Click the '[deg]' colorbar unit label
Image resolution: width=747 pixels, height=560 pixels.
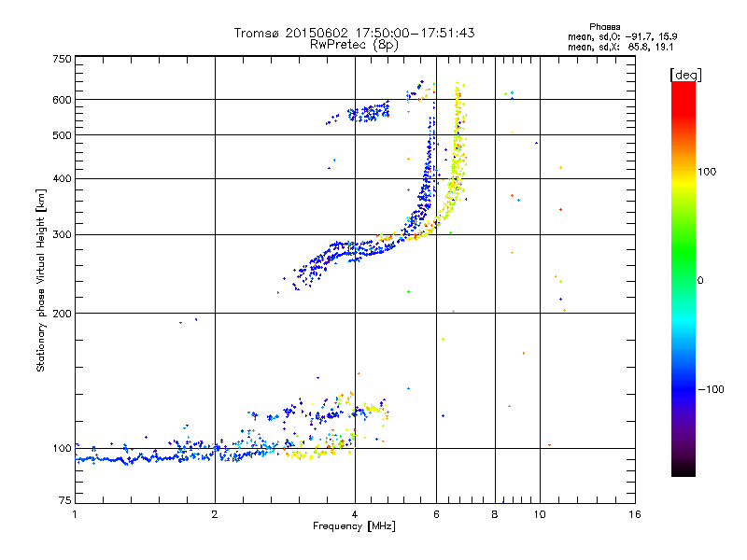coord(685,76)
